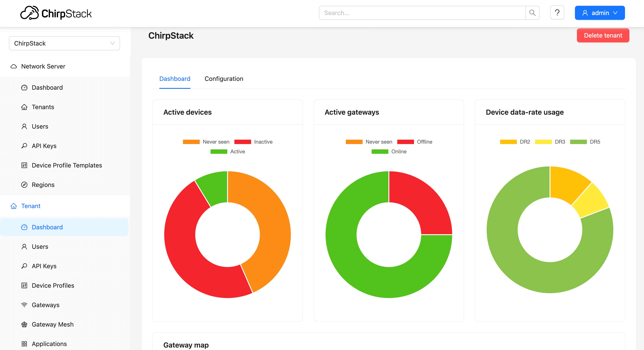Focus the Search input field
Viewport: 644px width, 350px height.
[x=422, y=13]
